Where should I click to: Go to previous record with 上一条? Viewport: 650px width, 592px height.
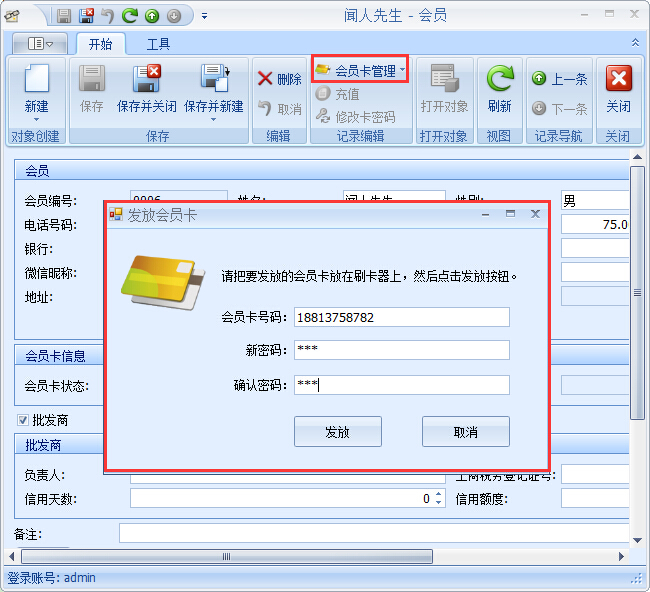(559, 79)
